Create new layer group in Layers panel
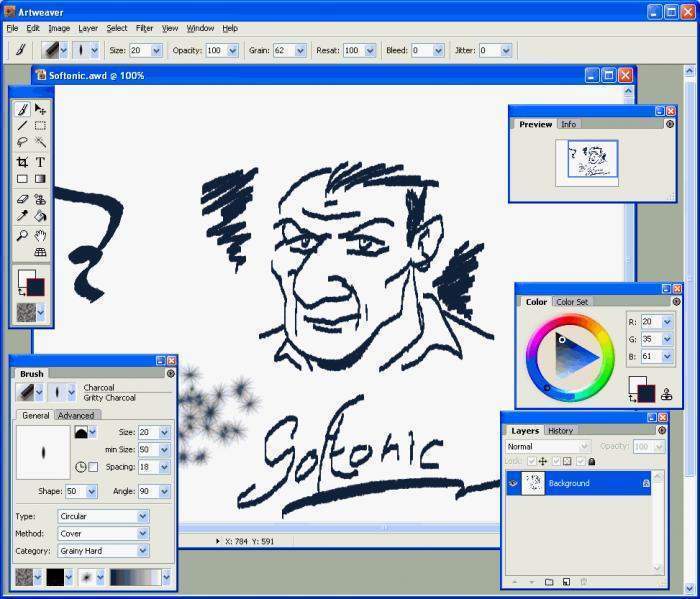 click(549, 582)
